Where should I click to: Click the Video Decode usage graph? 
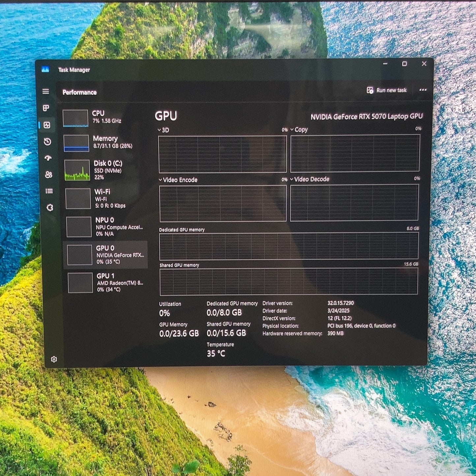tap(354, 203)
